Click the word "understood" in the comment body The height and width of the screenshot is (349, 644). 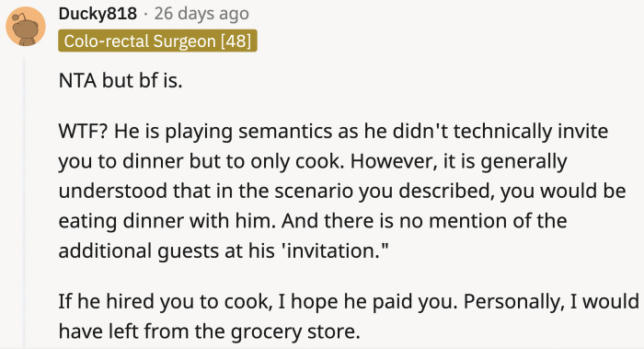(x=112, y=191)
